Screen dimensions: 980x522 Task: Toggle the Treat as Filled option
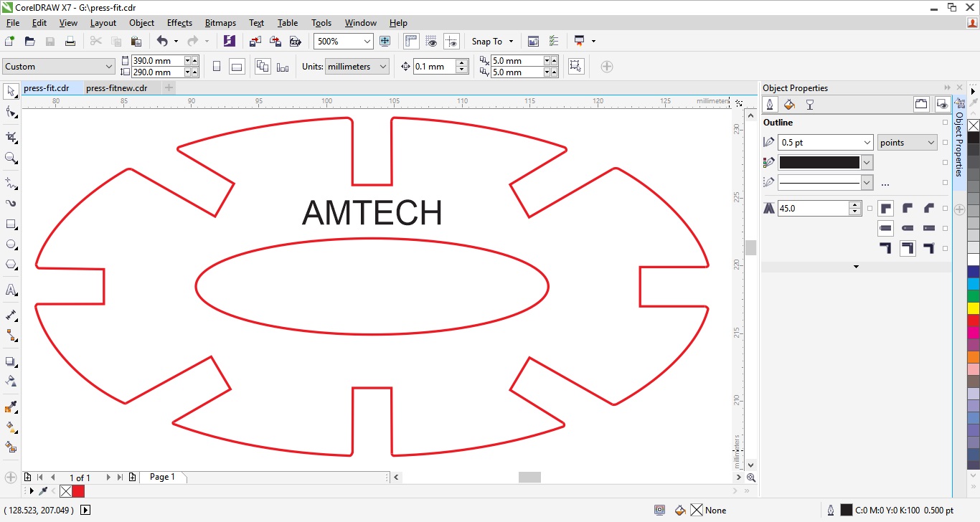click(x=575, y=67)
